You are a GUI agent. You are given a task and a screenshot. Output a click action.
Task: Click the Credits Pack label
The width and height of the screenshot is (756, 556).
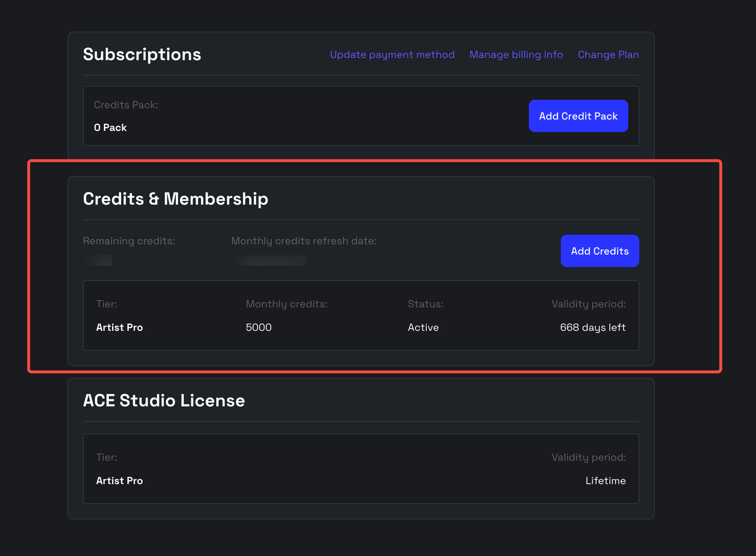126,105
